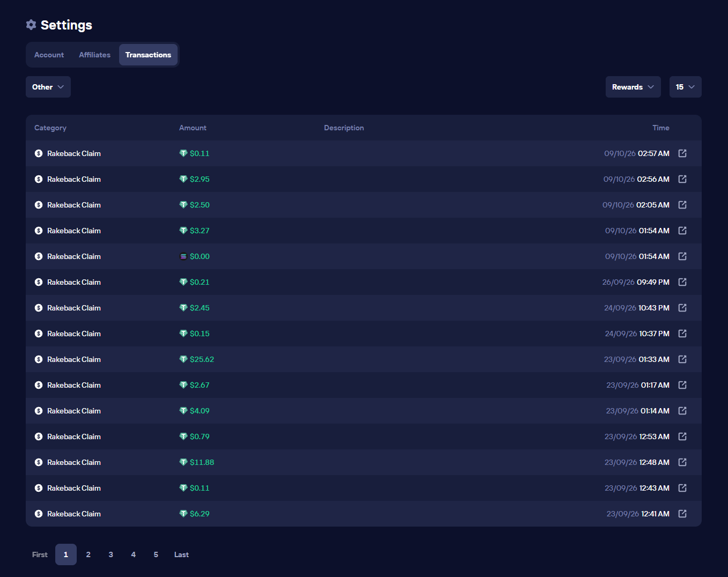The width and height of the screenshot is (728, 577).
Task: Go to the First page
Action: pos(40,554)
